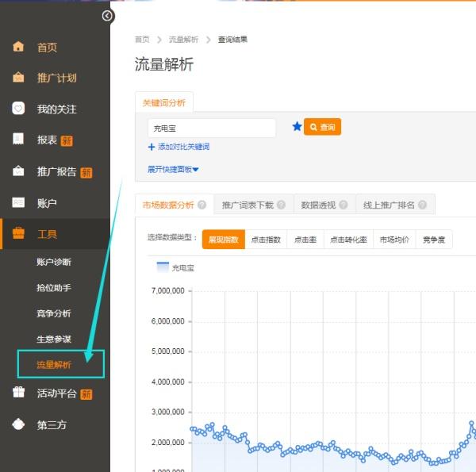Open 第三方 in the sidebar
This screenshot has width=476, height=472.
point(52,425)
